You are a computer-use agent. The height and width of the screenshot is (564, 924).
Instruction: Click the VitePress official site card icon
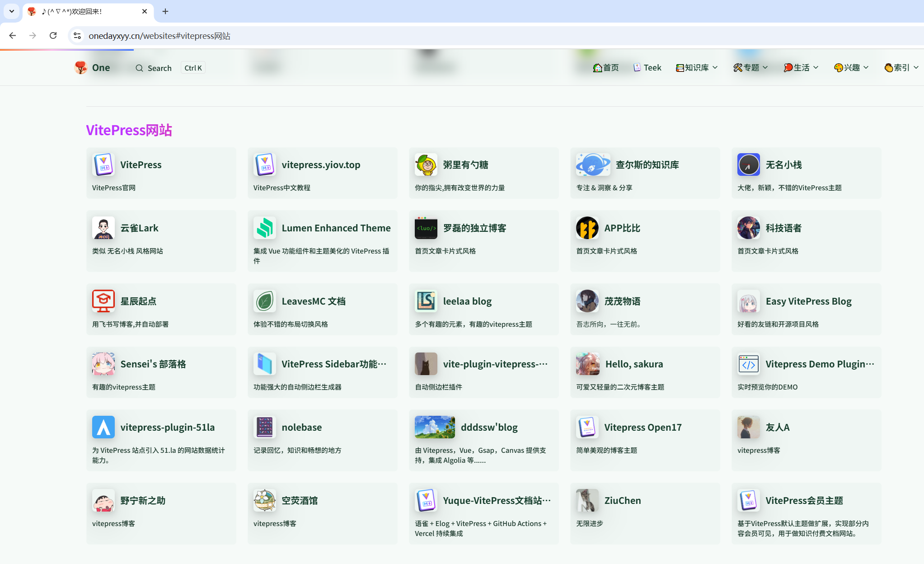click(x=103, y=164)
